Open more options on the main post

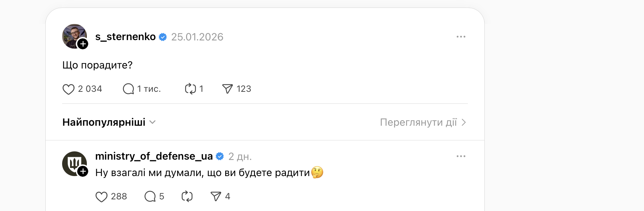[460, 36]
